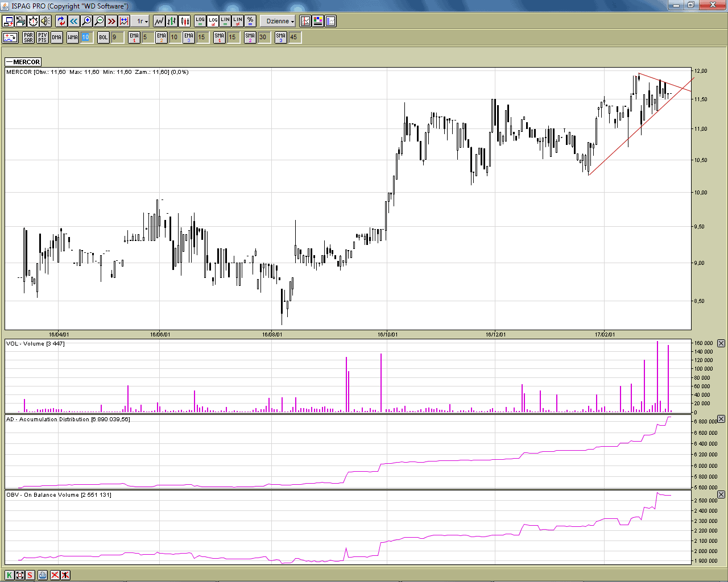Click the printer icon in bottom toolbar
The image size is (728, 582).
[43, 575]
